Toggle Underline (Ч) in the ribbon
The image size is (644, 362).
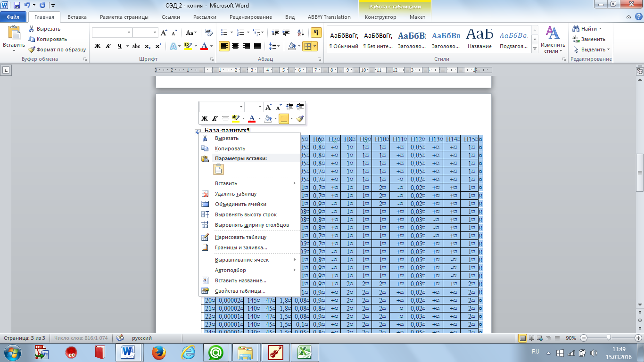(120, 46)
